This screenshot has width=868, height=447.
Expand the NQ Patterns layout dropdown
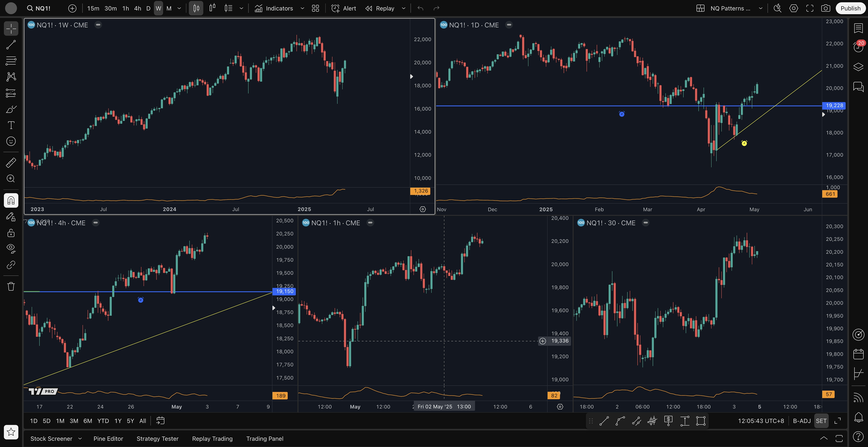tap(760, 8)
